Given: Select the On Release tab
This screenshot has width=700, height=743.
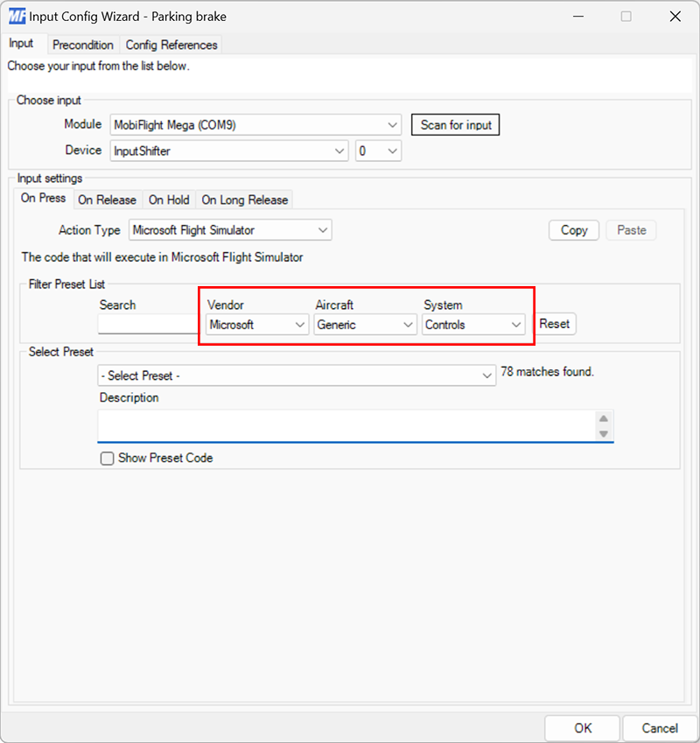Looking at the screenshot, I should 108,200.
